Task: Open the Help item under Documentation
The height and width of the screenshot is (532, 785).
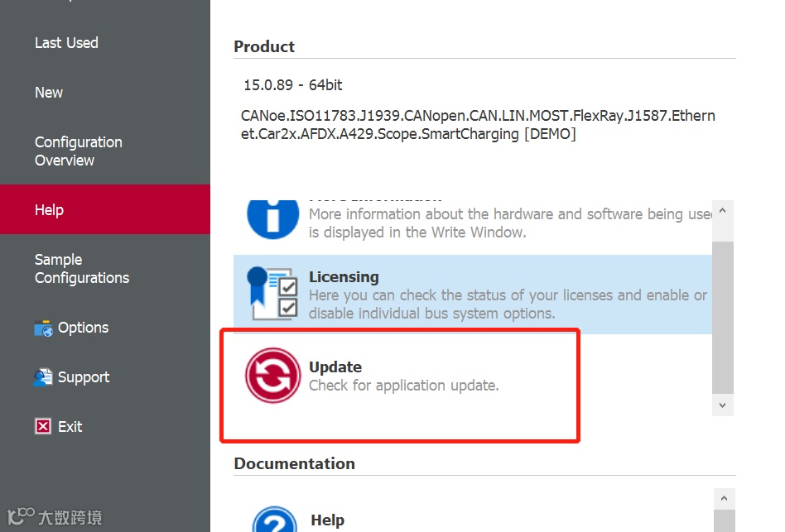Action: tap(327, 520)
